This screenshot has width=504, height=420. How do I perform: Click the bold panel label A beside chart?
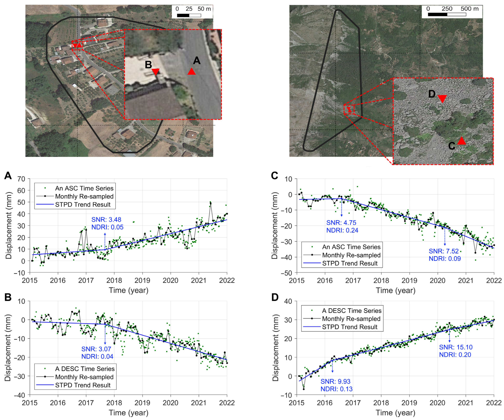pyautogui.click(x=8, y=176)
